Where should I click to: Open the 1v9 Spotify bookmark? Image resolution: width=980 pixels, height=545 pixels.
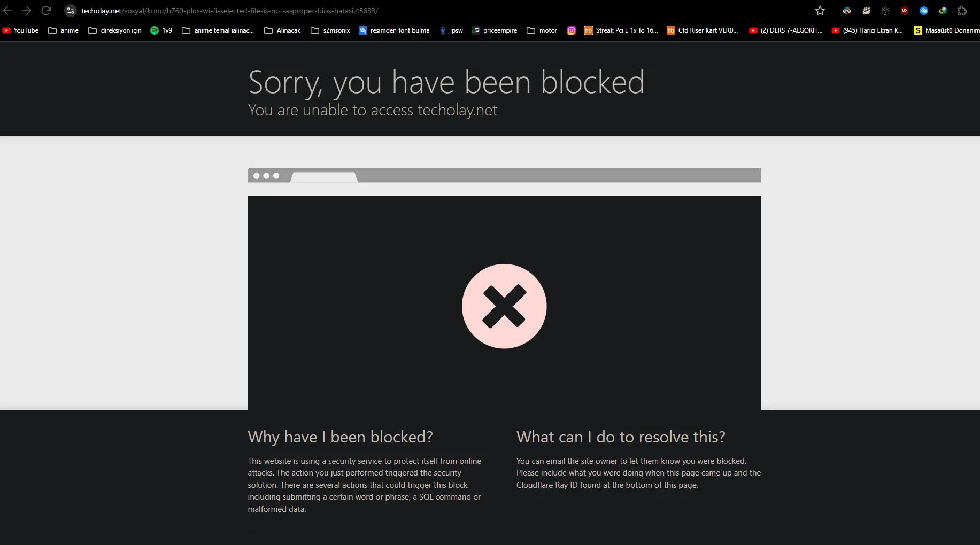[161, 30]
